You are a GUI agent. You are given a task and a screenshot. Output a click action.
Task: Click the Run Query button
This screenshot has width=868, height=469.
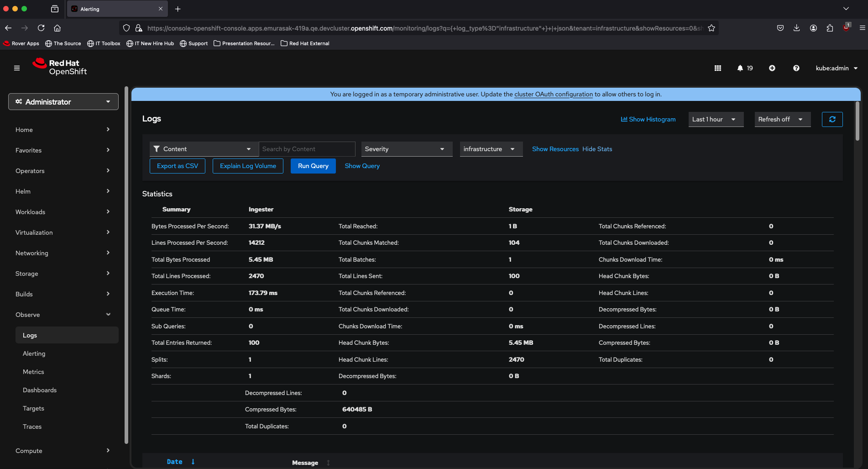pos(313,166)
